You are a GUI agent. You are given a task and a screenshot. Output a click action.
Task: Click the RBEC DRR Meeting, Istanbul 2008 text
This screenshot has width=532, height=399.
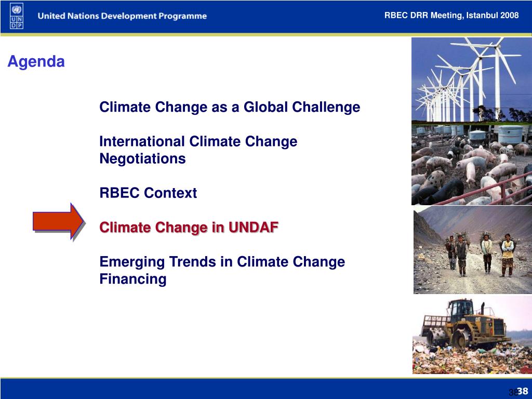coord(451,15)
